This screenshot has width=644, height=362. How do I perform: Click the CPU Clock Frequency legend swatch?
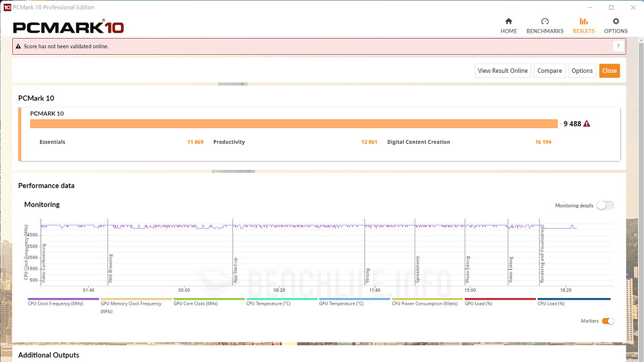pyautogui.click(x=63, y=299)
